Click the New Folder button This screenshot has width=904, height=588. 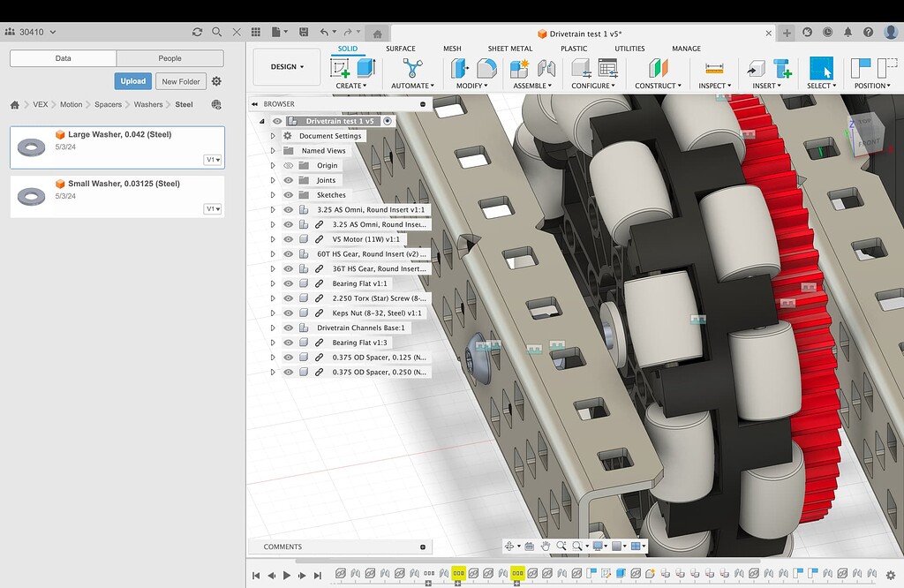click(x=180, y=81)
